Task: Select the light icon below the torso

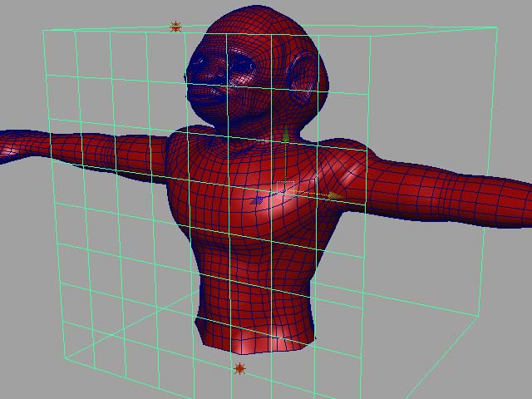Action: (239, 368)
